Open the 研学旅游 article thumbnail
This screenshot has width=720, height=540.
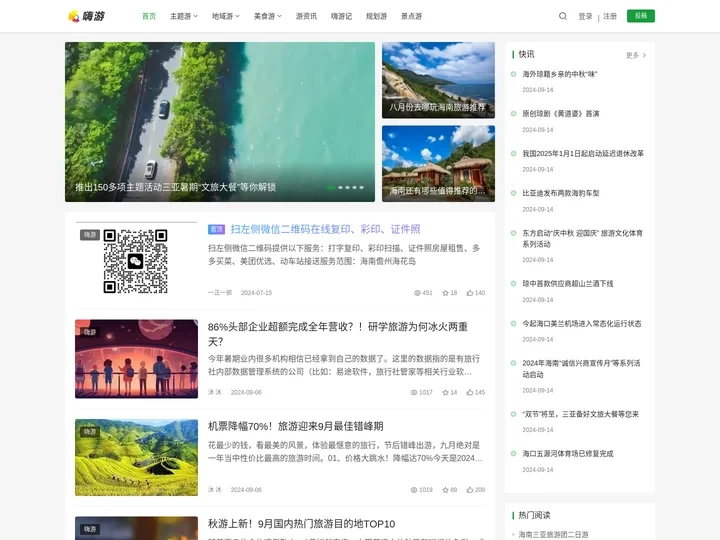click(x=136, y=359)
